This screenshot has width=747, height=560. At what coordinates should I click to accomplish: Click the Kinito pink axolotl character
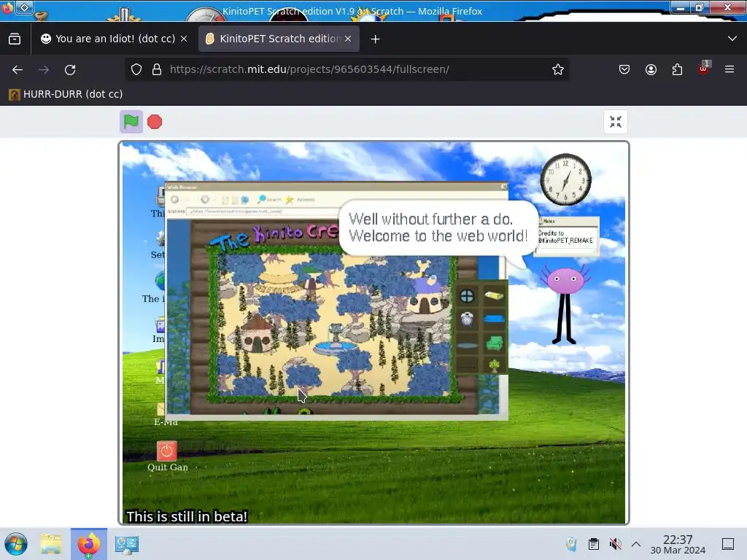click(565, 303)
